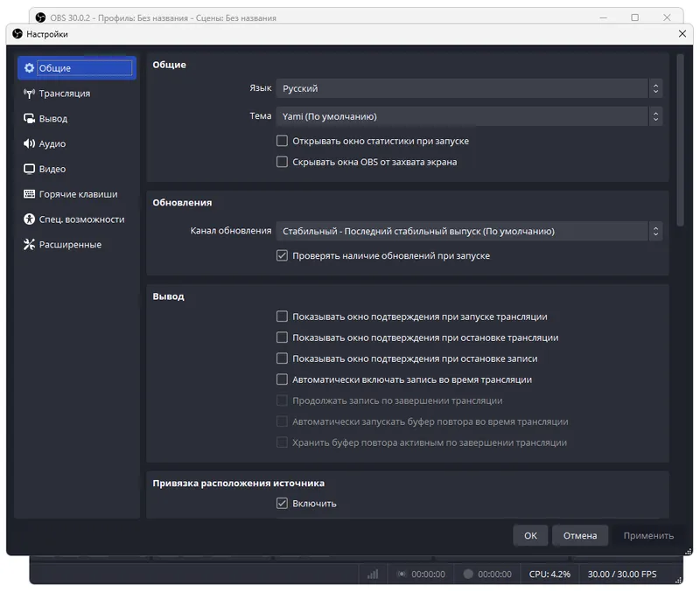
Task: Click the Применить button
Action: pos(648,535)
